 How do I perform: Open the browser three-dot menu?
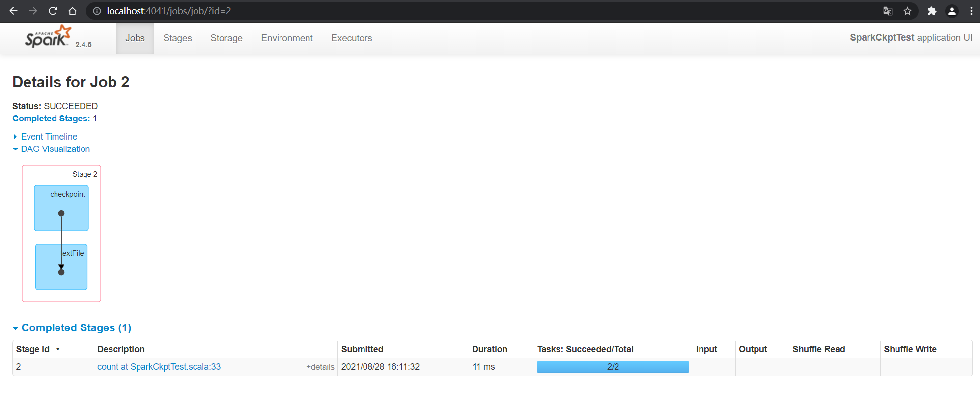(971, 11)
